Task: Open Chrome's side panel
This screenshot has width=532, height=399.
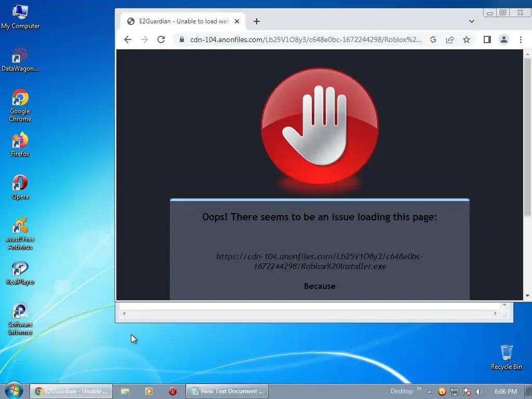Action: point(487,39)
